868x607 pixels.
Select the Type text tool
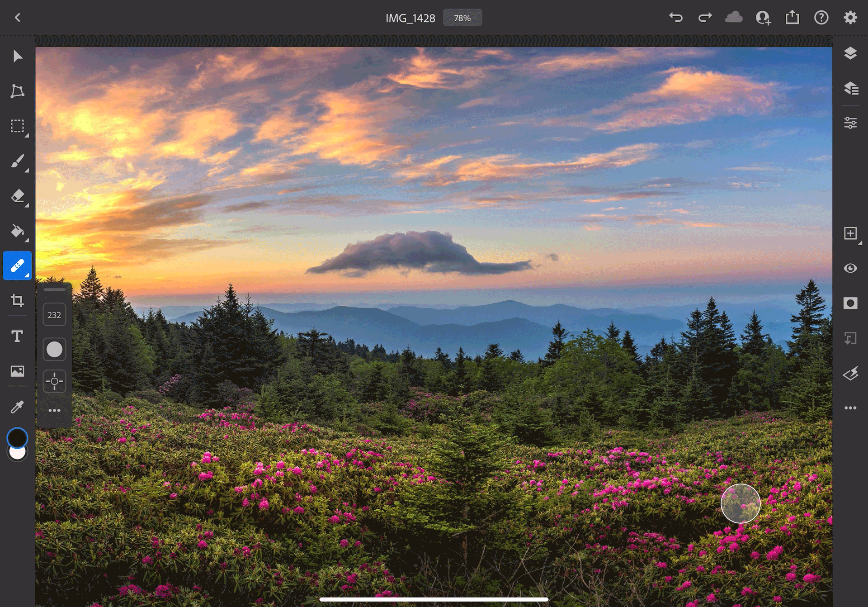17,336
